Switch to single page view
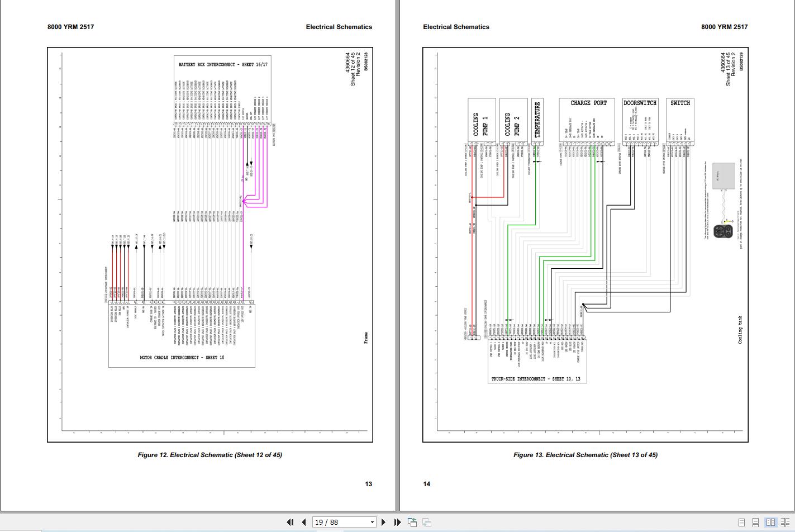The width and height of the screenshot is (795, 532). (x=742, y=522)
